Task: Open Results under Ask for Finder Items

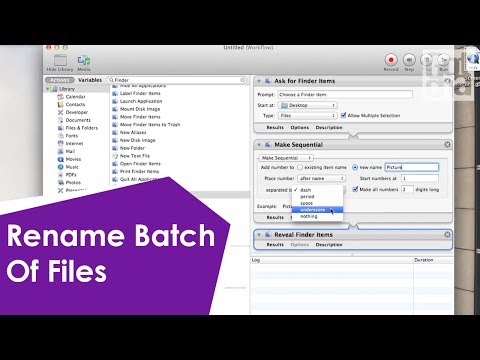Action: (275, 128)
